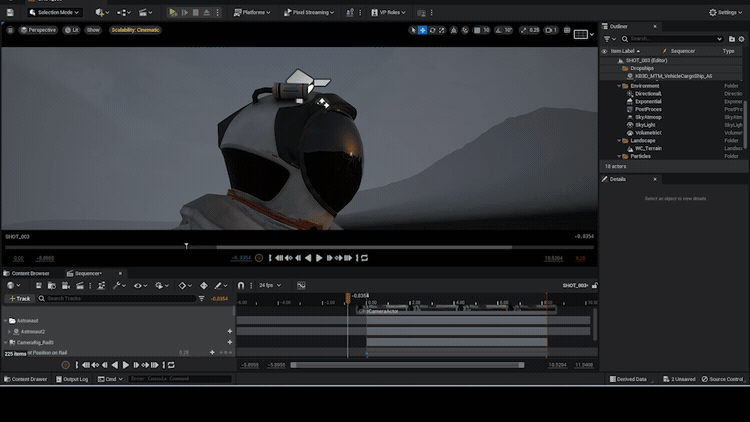Collapse the CameraRig_Rail0 track
The image size is (750, 422).
[6, 343]
